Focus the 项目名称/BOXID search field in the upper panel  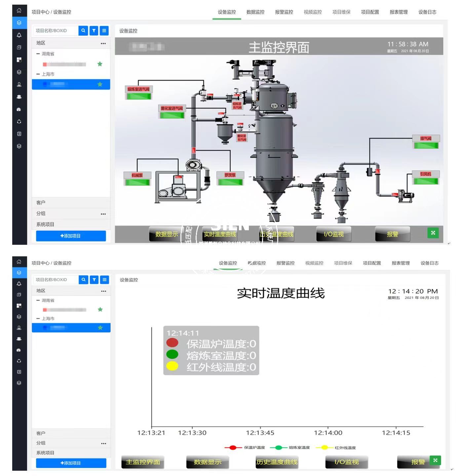pyautogui.click(x=55, y=31)
